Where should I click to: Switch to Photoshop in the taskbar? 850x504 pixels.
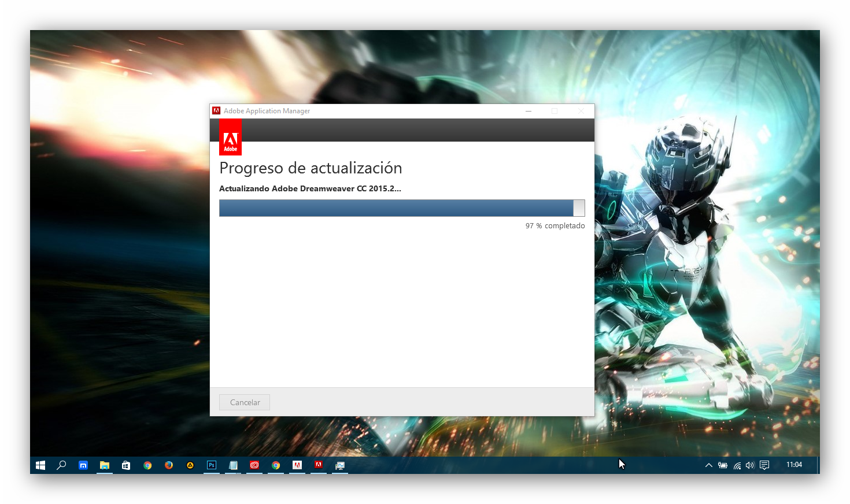pyautogui.click(x=212, y=465)
